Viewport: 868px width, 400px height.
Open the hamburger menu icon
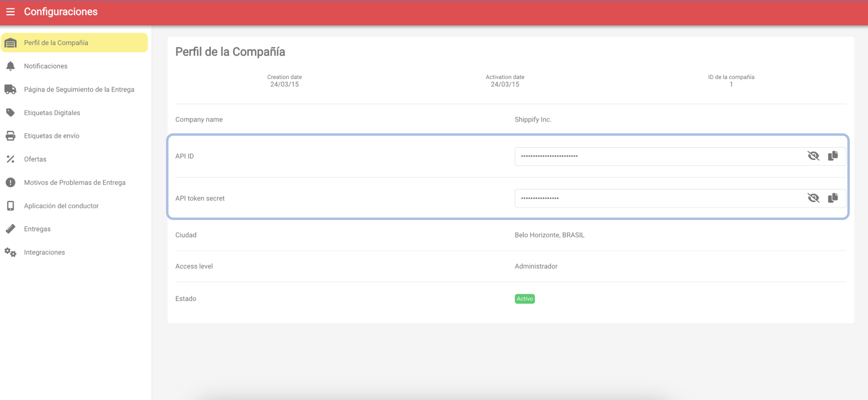point(11,12)
